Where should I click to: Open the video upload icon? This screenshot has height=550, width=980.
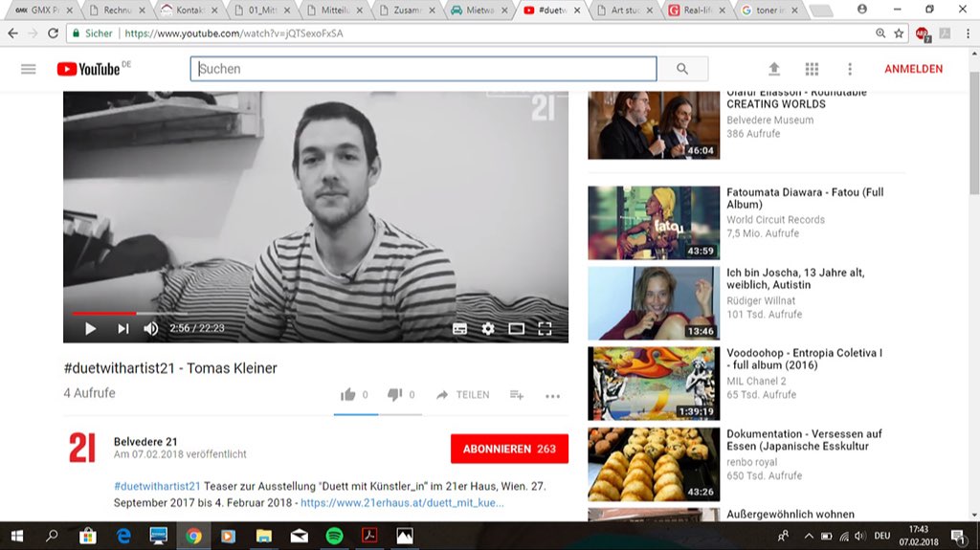point(773,69)
